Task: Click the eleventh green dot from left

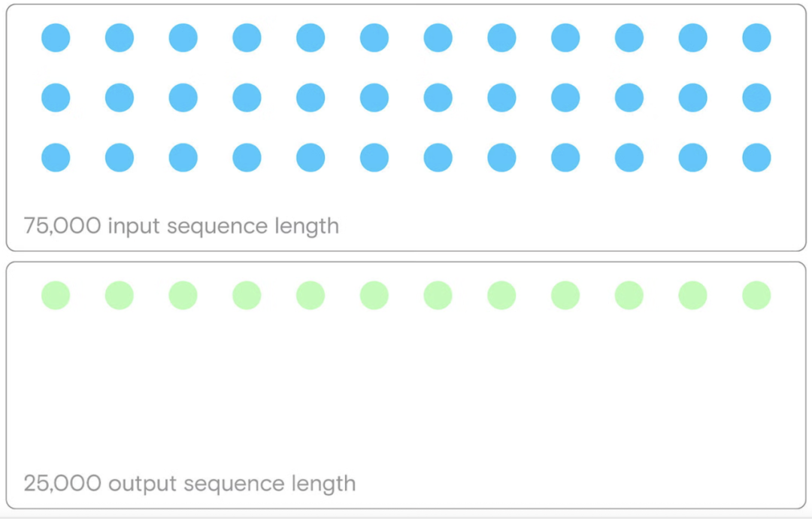Action: click(693, 296)
